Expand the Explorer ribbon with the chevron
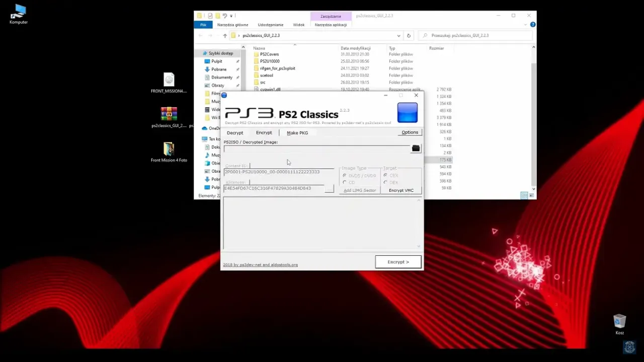 pos(526,25)
